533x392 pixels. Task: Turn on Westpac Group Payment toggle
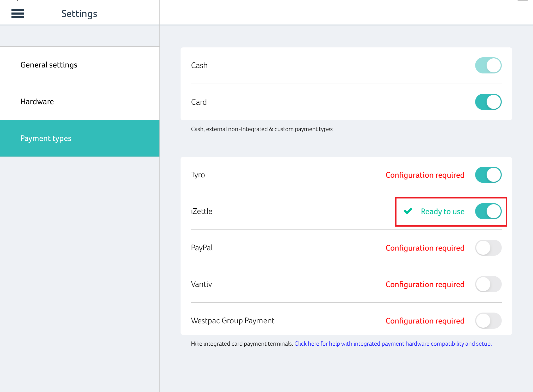488,321
